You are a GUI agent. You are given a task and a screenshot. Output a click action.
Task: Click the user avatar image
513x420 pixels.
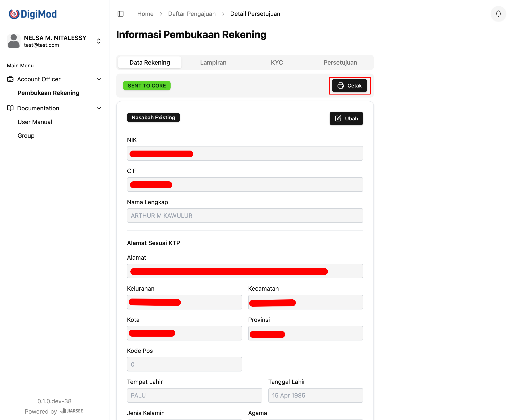point(13,41)
